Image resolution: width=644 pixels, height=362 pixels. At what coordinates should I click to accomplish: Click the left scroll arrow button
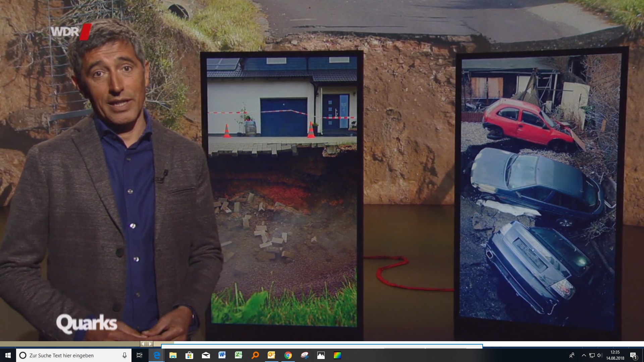point(143,344)
